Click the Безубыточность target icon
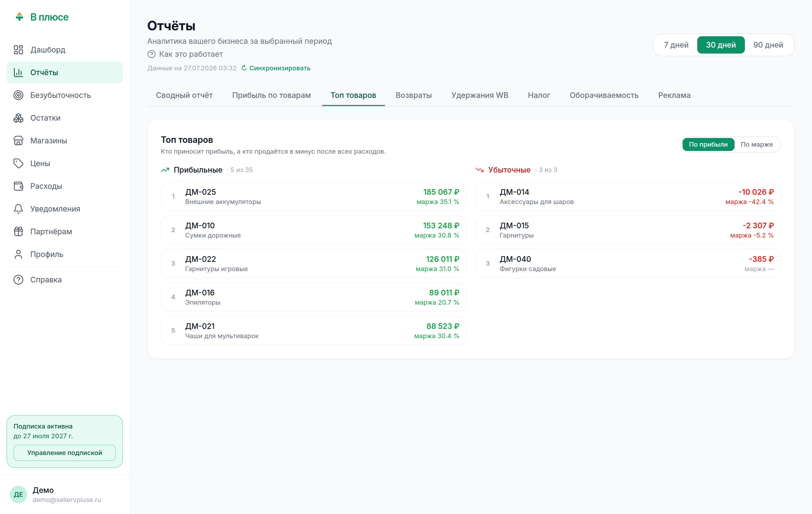The height and width of the screenshot is (514, 812). [x=18, y=95]
